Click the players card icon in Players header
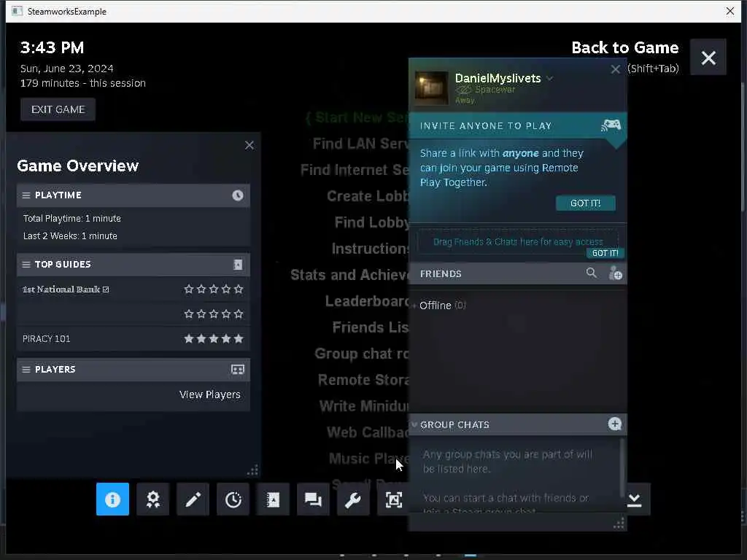 point(238,370)
